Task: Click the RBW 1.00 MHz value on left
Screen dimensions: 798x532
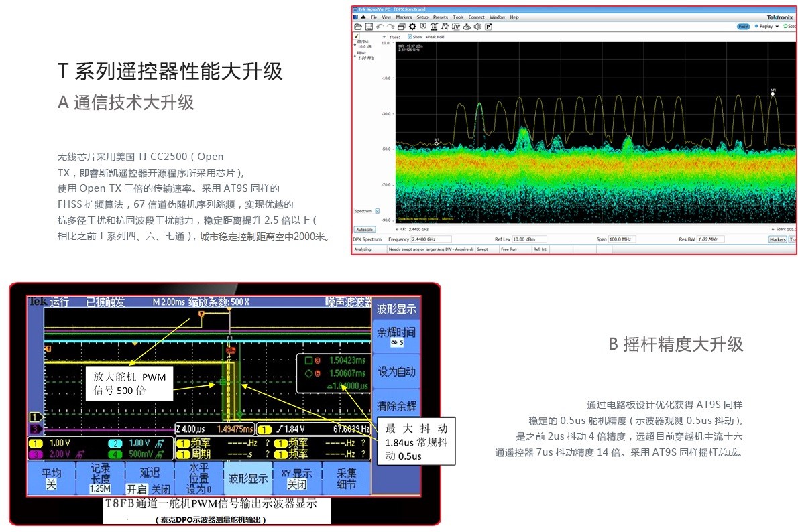Action: coord(366,58)
